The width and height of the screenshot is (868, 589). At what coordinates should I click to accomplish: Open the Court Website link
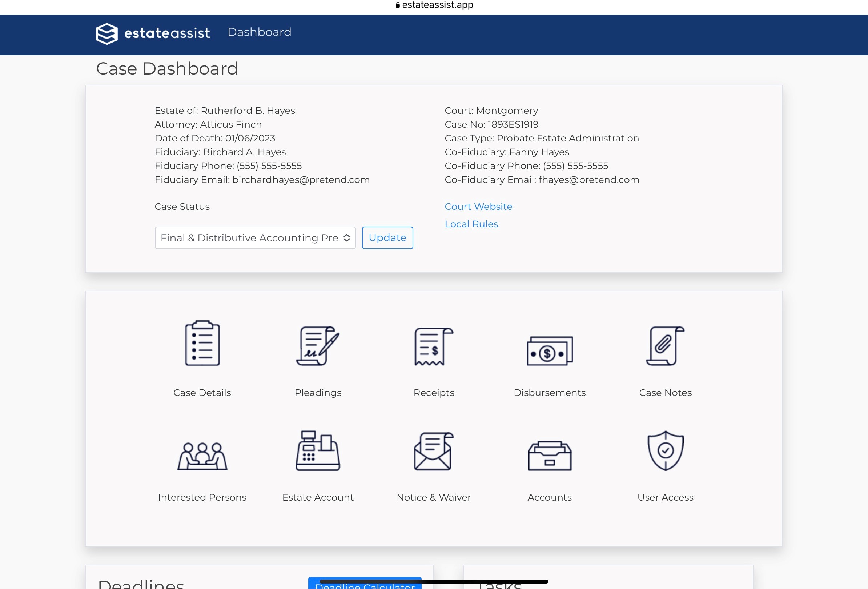pyautogui.click(x=478, y=207)
